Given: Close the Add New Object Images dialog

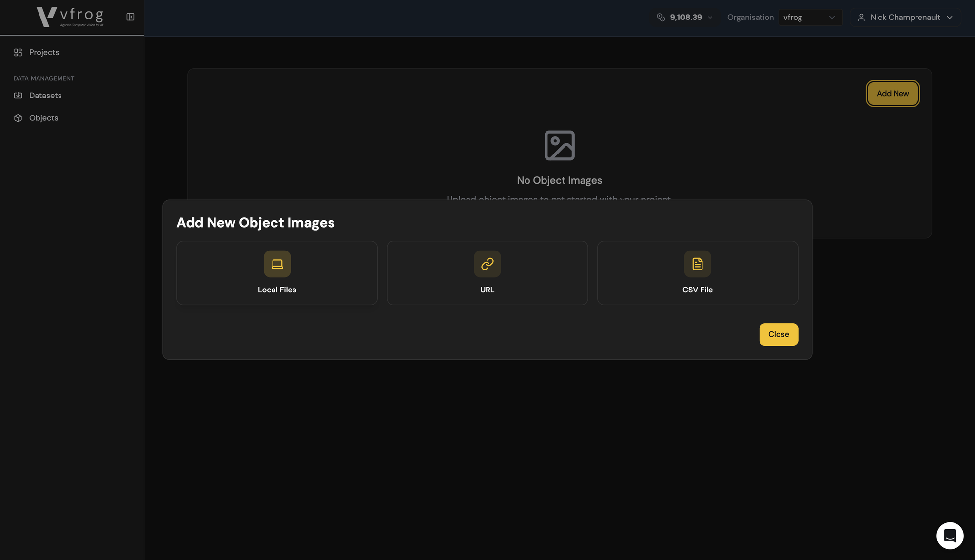Looking at the screenshot, I should [779, 334].
